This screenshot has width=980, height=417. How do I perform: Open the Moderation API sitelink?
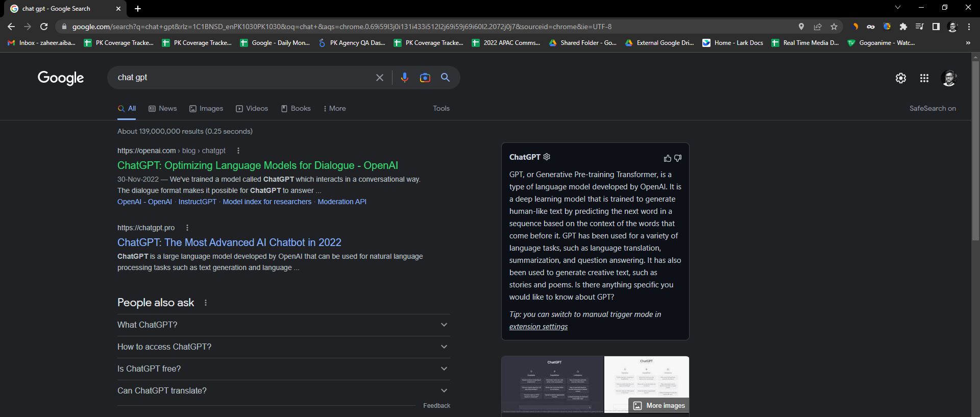tap(342, 202)
